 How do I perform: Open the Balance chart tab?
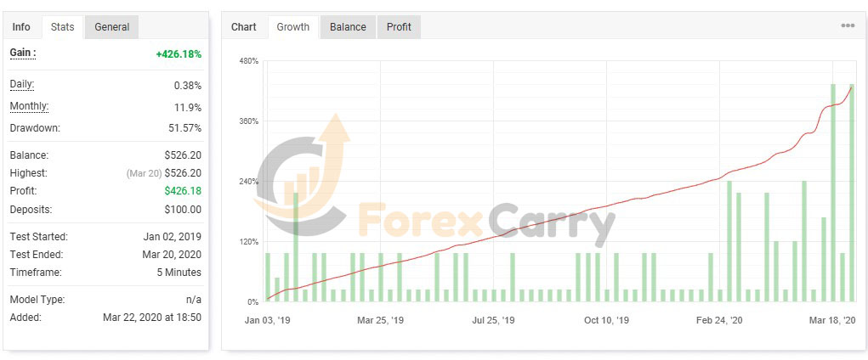pos(348,26)
